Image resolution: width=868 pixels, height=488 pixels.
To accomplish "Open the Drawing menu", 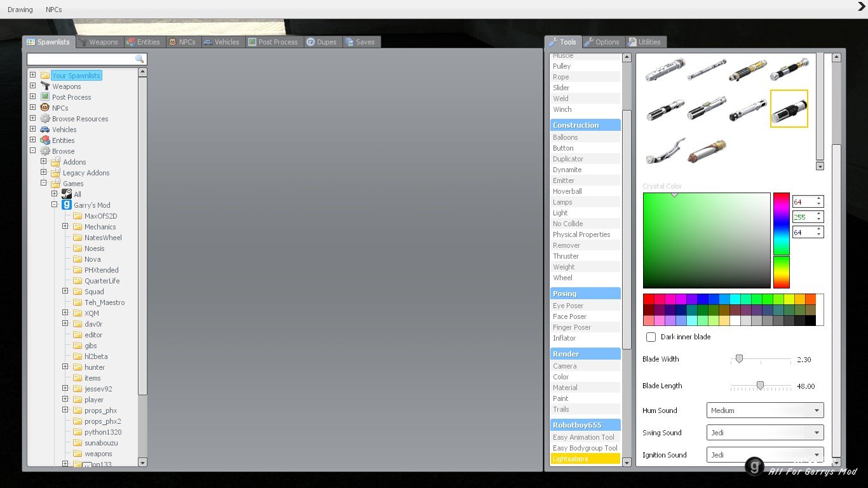I will 20,10.
